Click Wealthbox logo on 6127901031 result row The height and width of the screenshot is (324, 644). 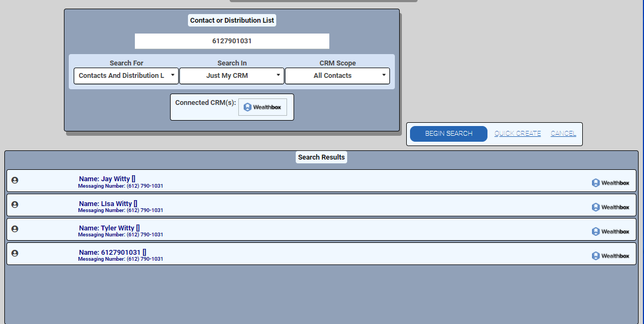coord(610,256)
